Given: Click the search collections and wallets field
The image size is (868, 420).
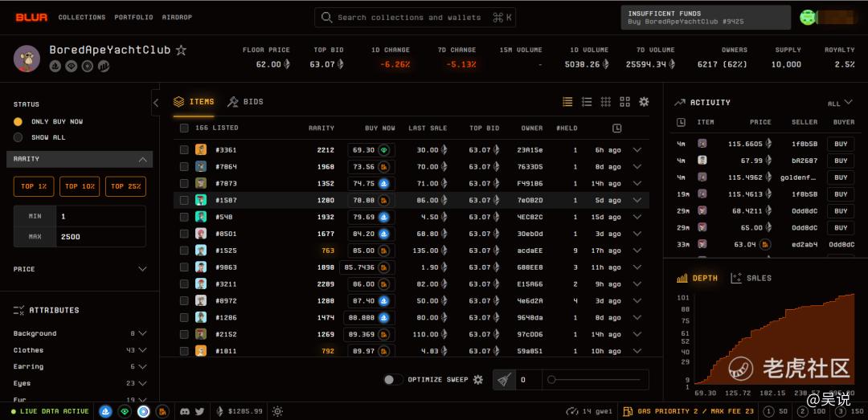Looking at the screenshot, I should click(416, 17).
